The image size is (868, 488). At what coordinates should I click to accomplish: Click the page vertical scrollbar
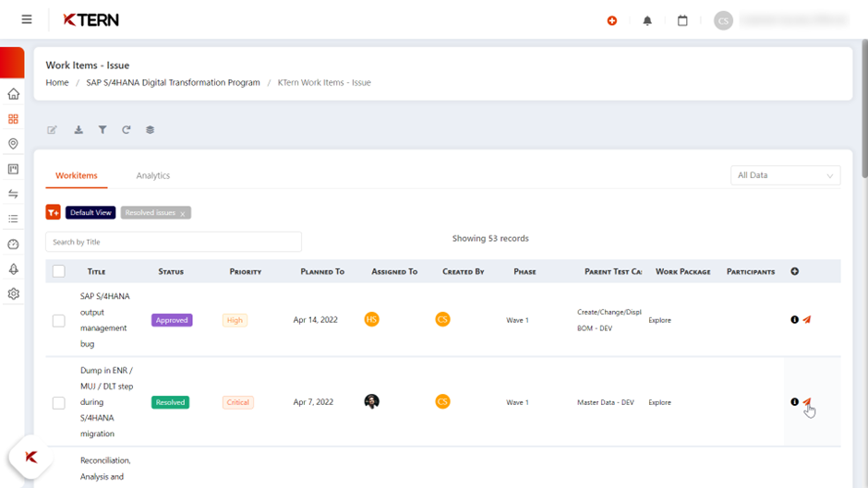click(864, 111)
